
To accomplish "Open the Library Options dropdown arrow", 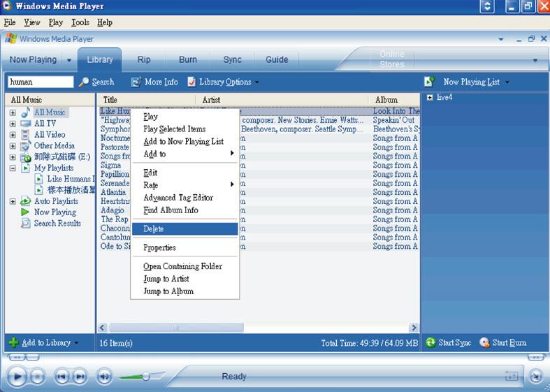I will tap(257, 82).
